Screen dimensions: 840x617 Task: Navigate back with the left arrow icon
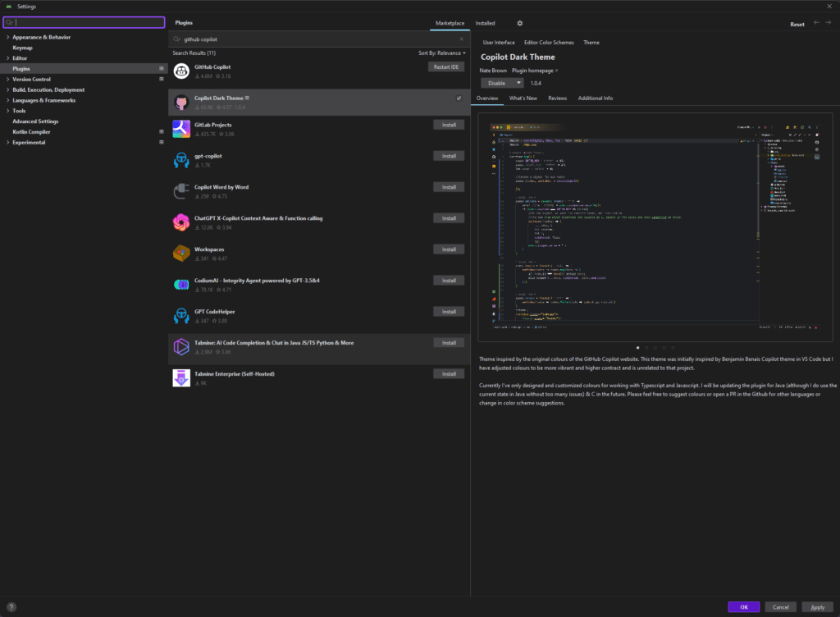pyautogui.click(x=816, y=23)
